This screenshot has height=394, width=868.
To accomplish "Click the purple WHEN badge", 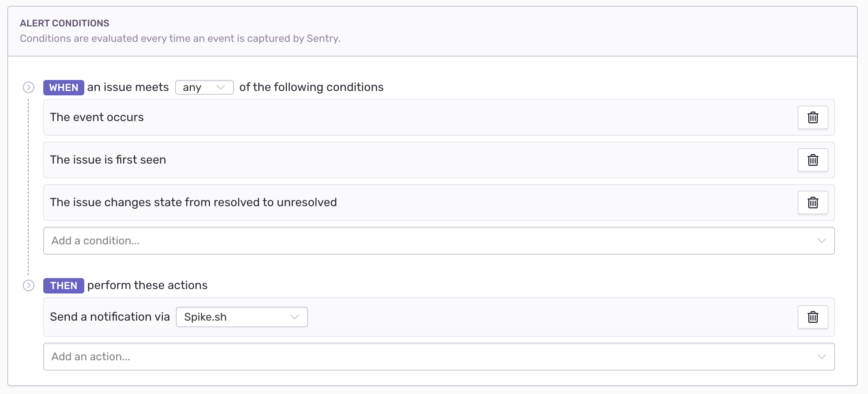I will pyautogui.click(x=64, y=88).
